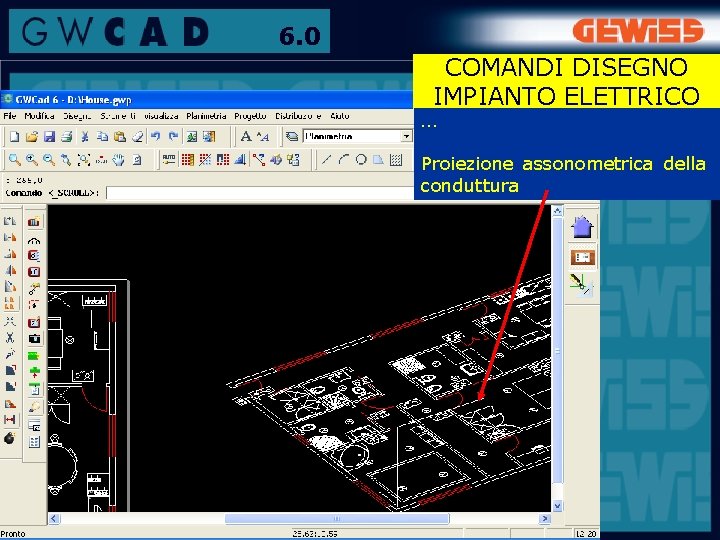Cut selection using scissors toolbar icon

84,136
